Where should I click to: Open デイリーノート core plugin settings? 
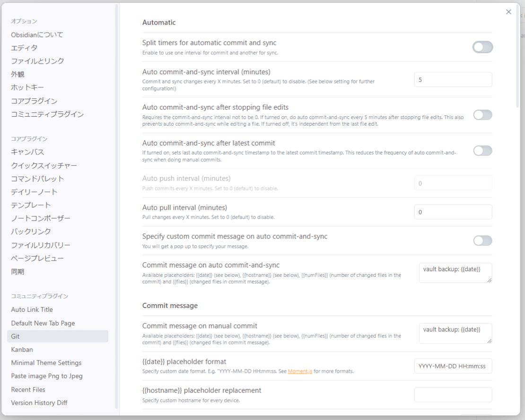(x=34, y=192)
